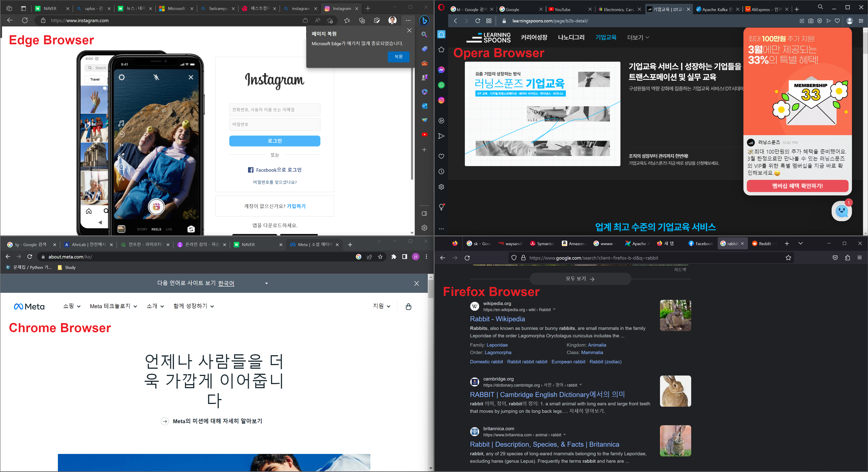The height and width of the screenshot is (472, 868).
Task: Click Edge favorites star icon
Action: click(347, 21)
